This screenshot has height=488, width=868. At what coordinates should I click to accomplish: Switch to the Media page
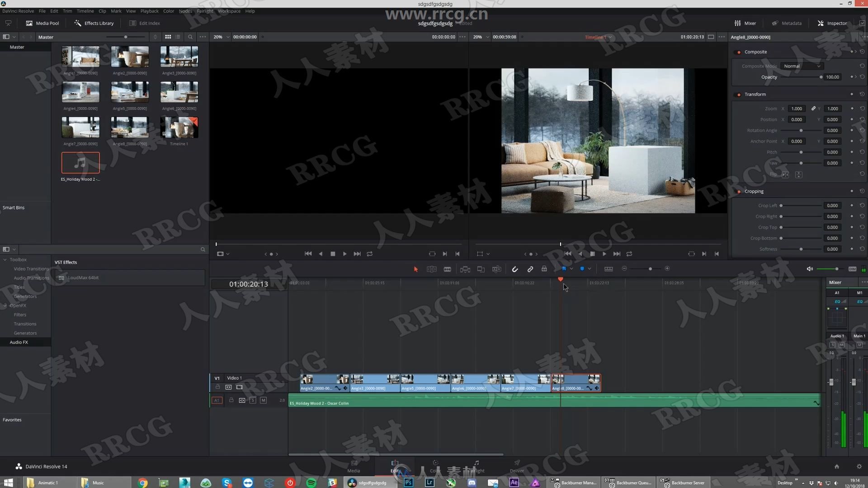coord(354,466)
